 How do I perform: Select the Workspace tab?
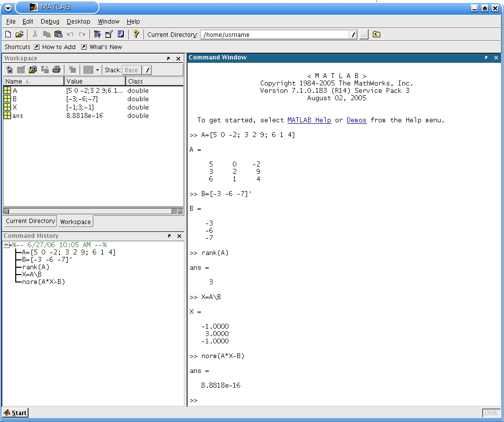76,222
